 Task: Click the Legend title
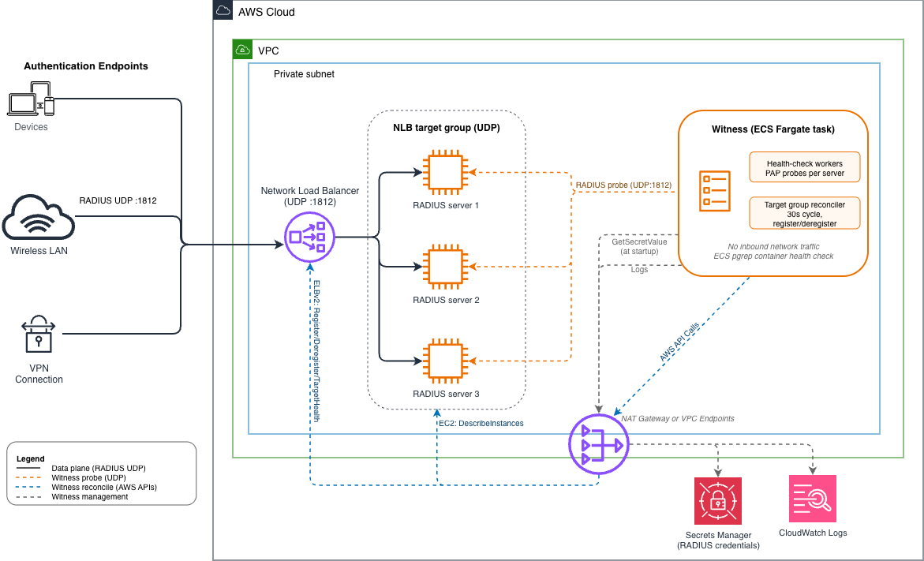(x=31, y=458)
